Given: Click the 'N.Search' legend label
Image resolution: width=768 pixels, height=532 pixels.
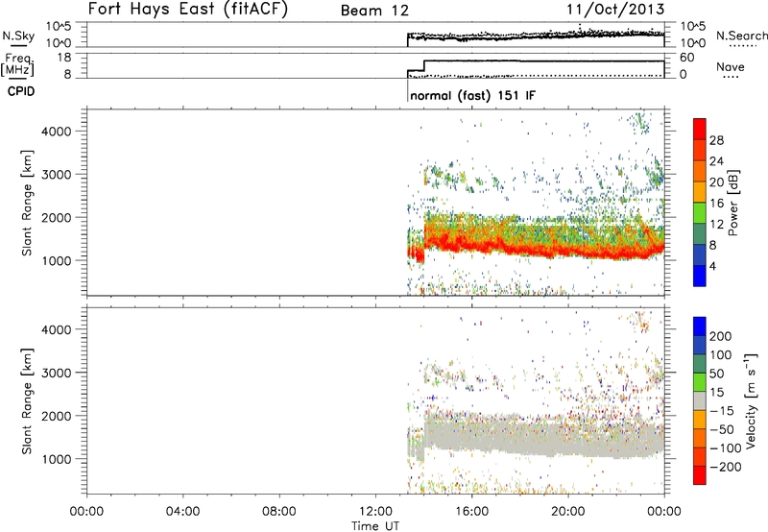Looking at the screenshot, I should click(x=741, y=36).
